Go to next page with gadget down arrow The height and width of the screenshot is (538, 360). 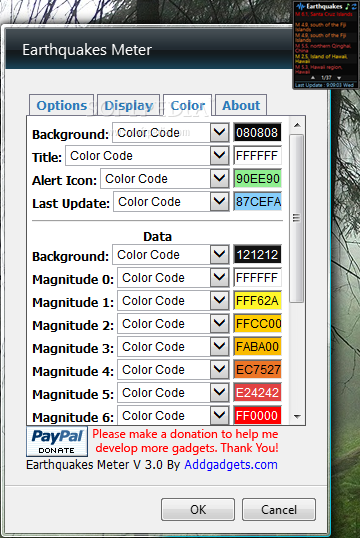pyautogui.click(x=339, y=78)
